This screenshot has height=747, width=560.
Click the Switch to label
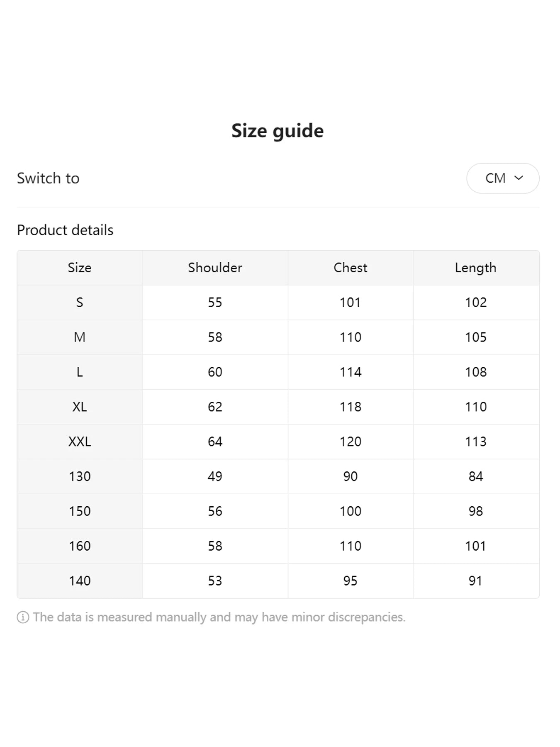[48, 178]
